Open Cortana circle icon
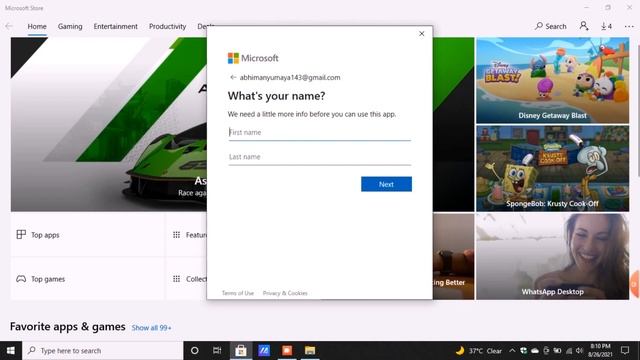 click(x=195, y=351)
